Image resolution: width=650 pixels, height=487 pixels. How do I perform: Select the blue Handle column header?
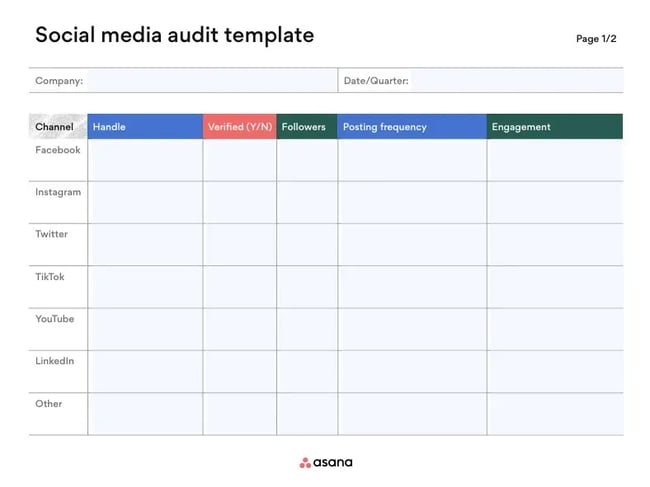coord(145,127)
